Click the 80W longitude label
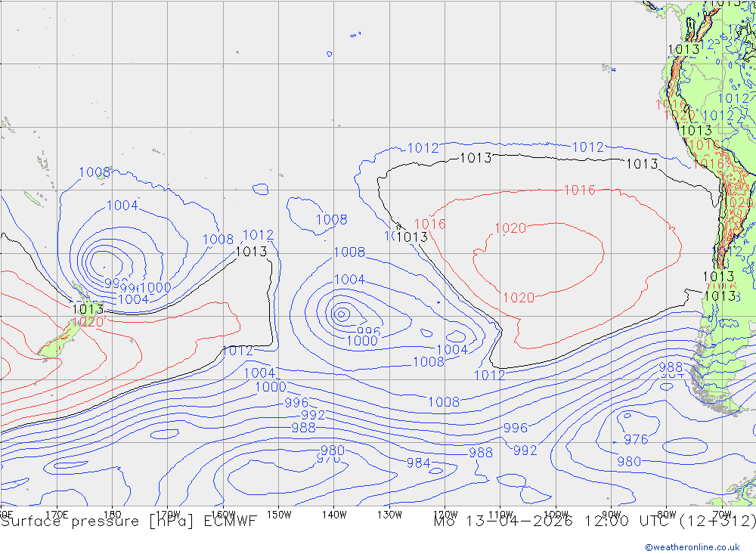Viewport: 756px width, 554px height. 667,515
